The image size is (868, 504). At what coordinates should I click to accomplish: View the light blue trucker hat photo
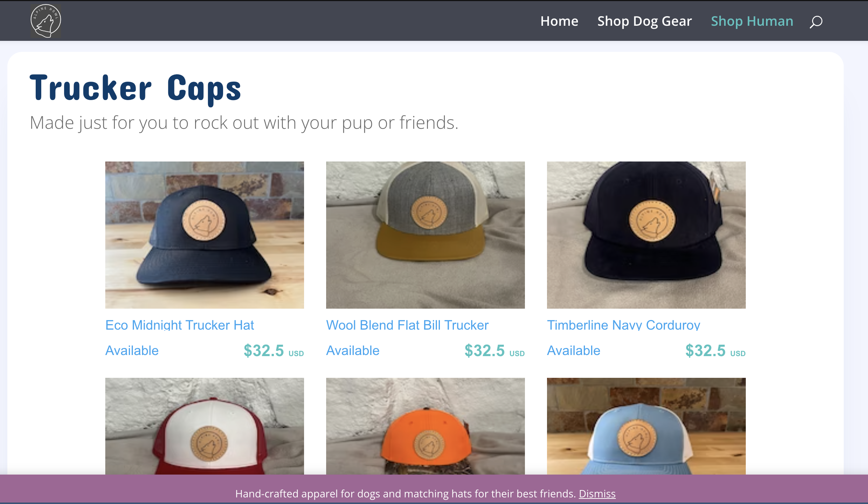[x=646, y=426]
